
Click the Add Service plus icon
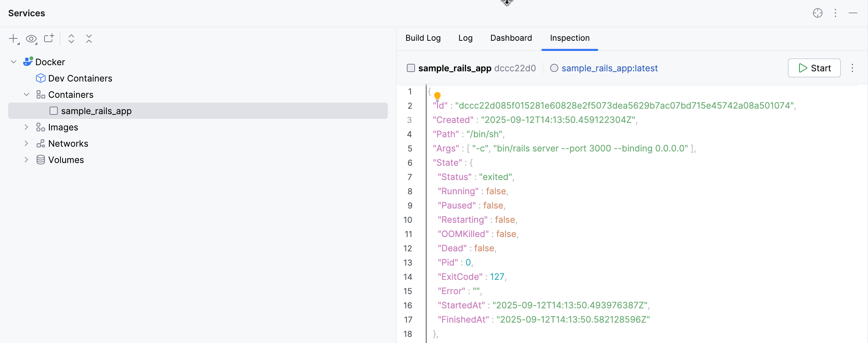[13, 39]
